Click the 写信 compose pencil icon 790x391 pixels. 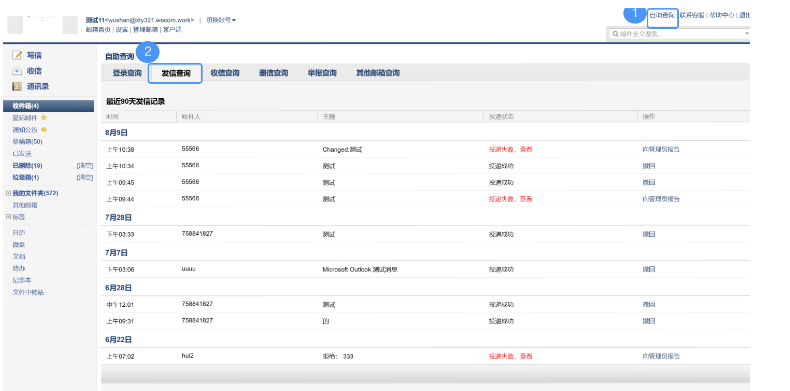pyautogui.click(x=18, y=55)
